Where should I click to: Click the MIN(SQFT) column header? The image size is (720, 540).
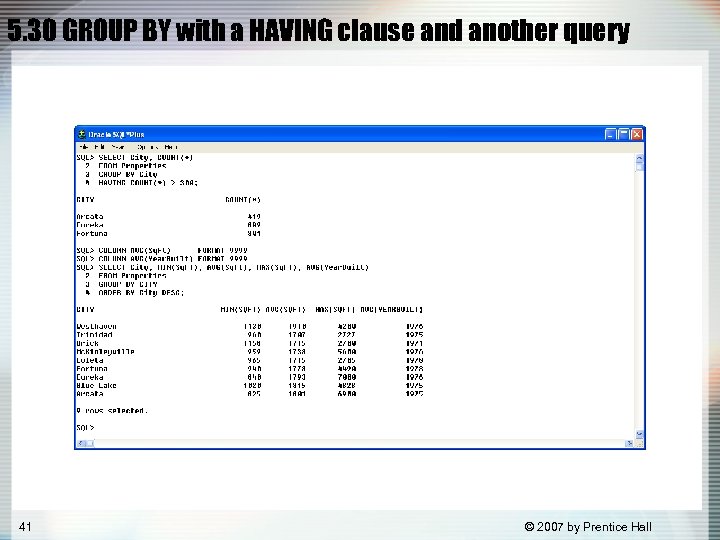point(241,310)
